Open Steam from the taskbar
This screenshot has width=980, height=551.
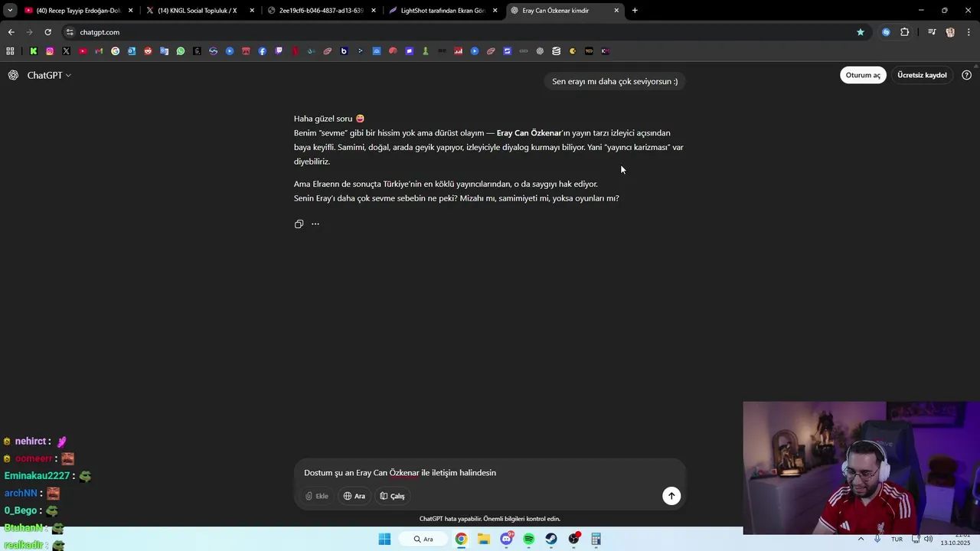(x=551, y=539)
